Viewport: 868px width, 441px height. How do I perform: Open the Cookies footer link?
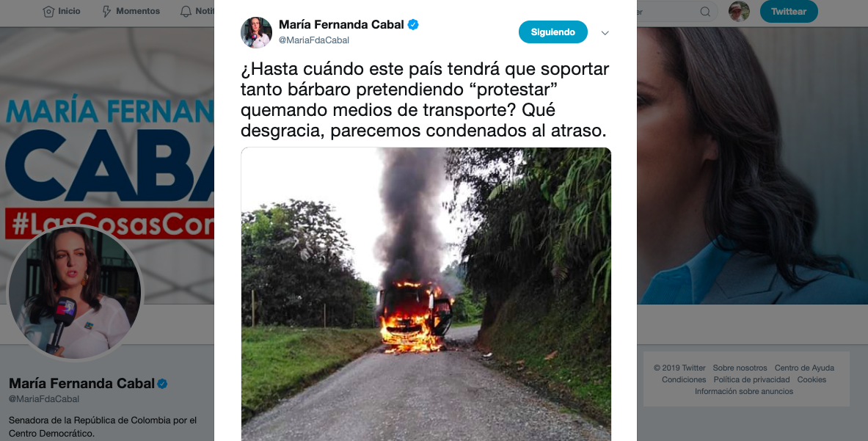tap(812, 379)
